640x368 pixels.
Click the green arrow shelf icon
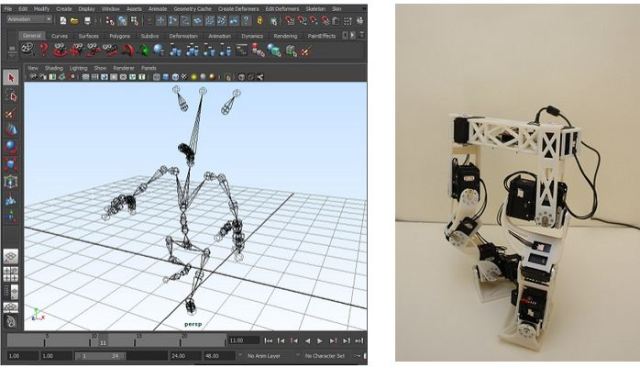[144, 50]
